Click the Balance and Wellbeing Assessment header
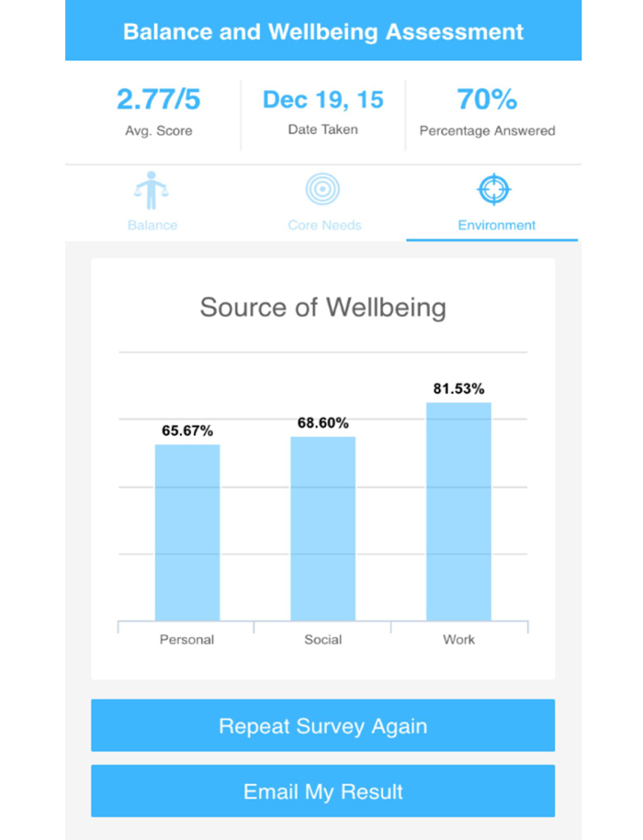The width and height of the screenshot is (643, 840). 321,31
